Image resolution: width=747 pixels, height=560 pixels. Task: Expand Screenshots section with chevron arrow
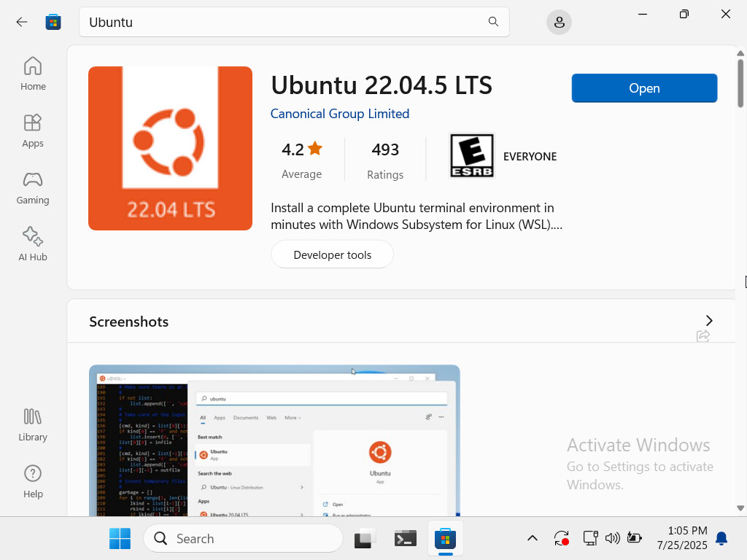(x=709, y=321)
